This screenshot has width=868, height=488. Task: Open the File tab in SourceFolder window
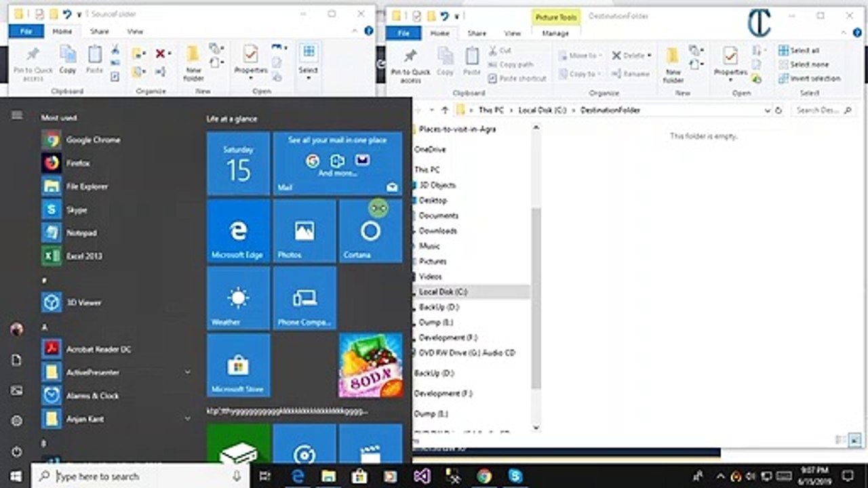pos(26,31)
